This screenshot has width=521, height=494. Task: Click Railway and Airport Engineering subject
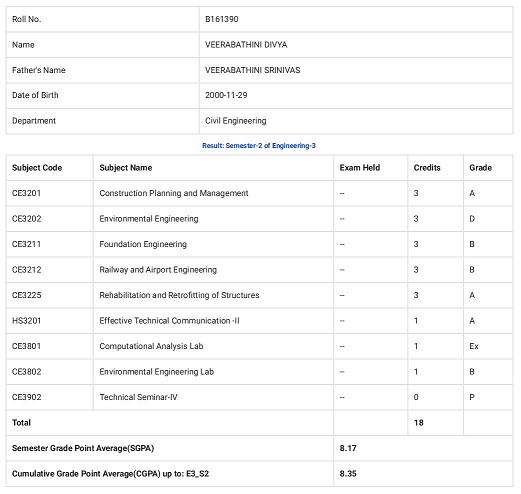click(x=158, y=270)
